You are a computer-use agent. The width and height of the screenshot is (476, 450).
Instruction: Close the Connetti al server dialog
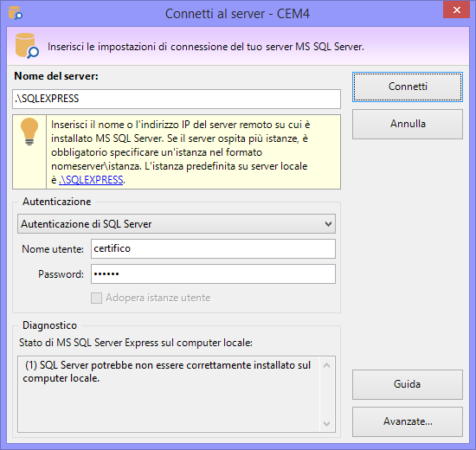457,10
